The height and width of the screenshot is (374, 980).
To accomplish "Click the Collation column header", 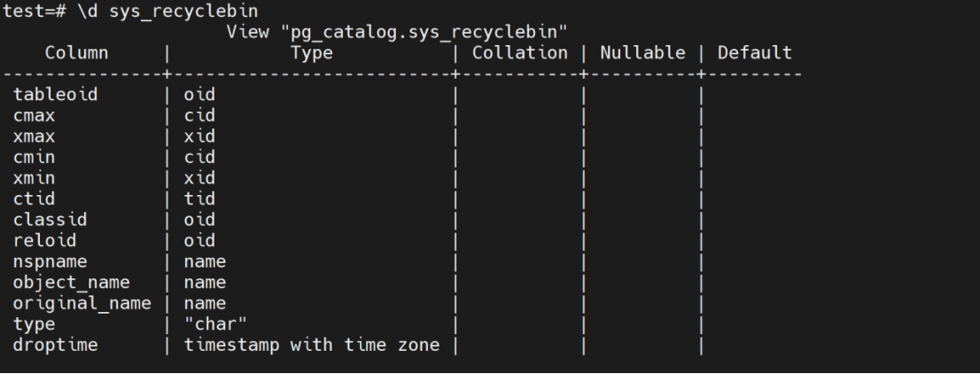I will 519,53.
